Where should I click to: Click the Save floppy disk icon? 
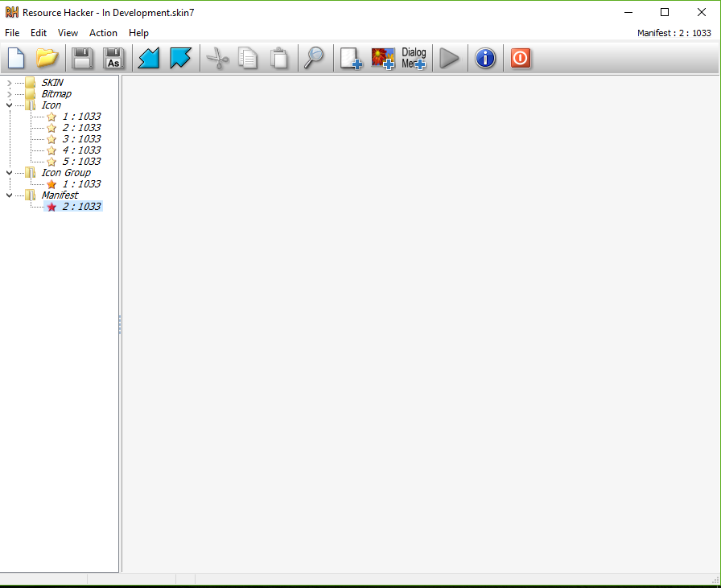pos(81,58)
